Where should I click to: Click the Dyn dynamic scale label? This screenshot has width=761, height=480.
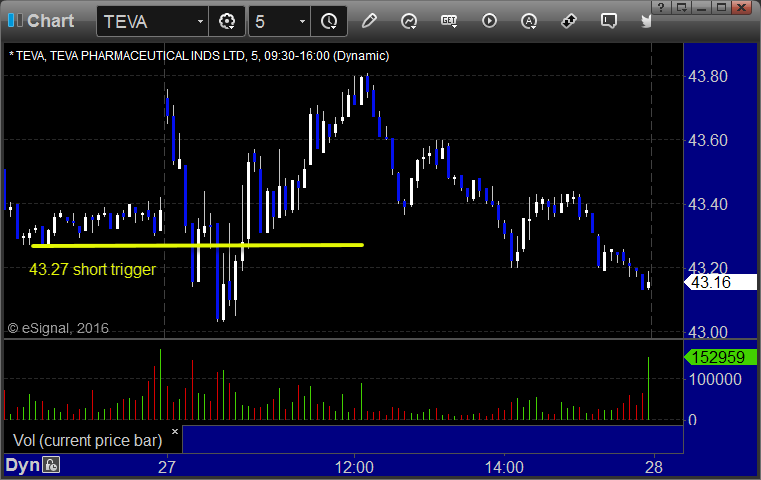coord(22,465)
